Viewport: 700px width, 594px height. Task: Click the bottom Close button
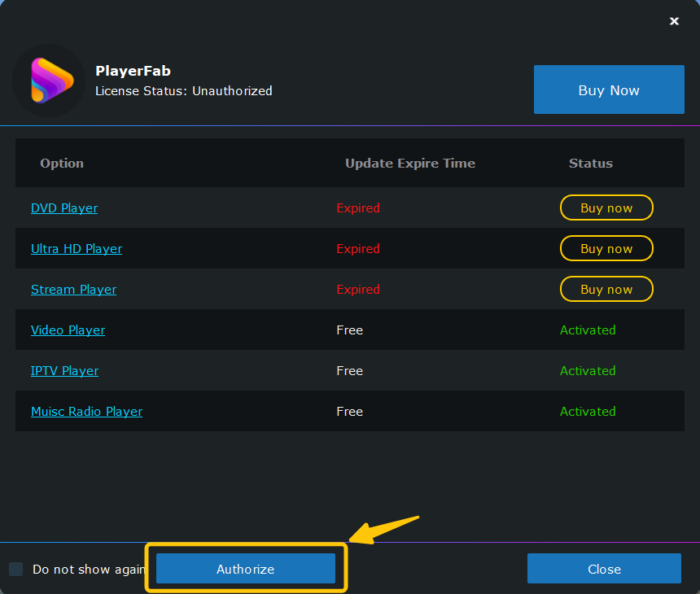coord(604,569)
